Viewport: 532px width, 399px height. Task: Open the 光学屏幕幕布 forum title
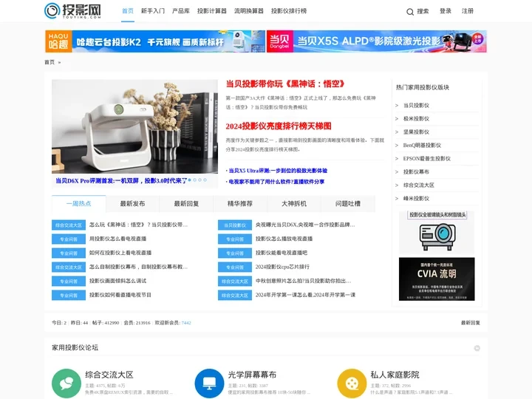(252, 375)
